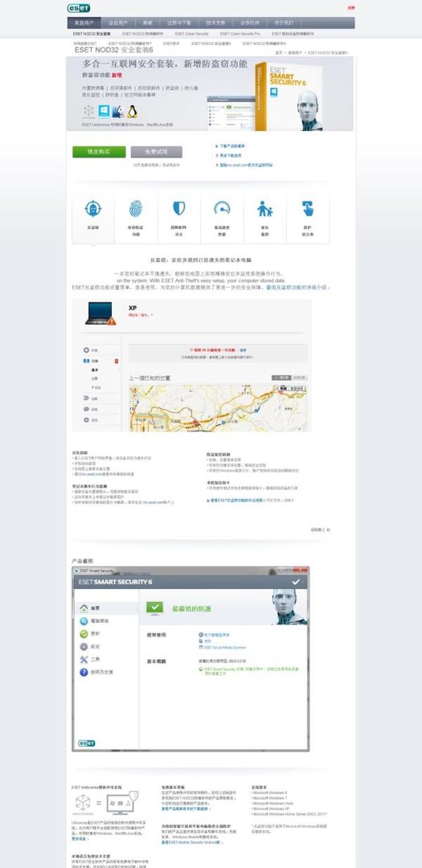Click the Unilicense diagram at the page bottom
Viewport: 422px width, 868px height.
107,803
